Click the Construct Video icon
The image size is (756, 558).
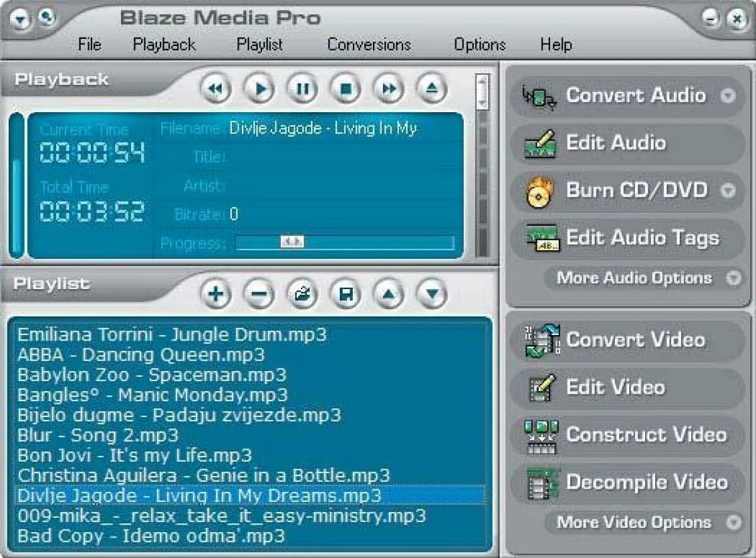542,436
